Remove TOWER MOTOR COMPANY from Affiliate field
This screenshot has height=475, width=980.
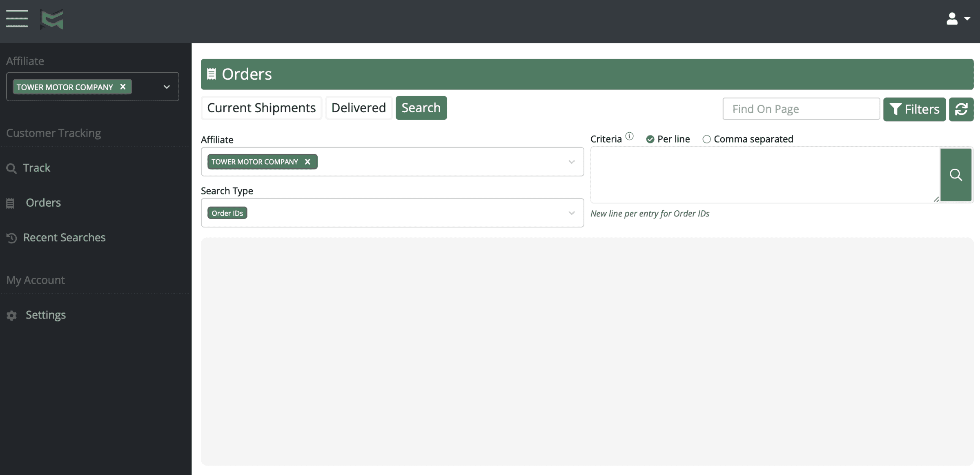point(308,162)
